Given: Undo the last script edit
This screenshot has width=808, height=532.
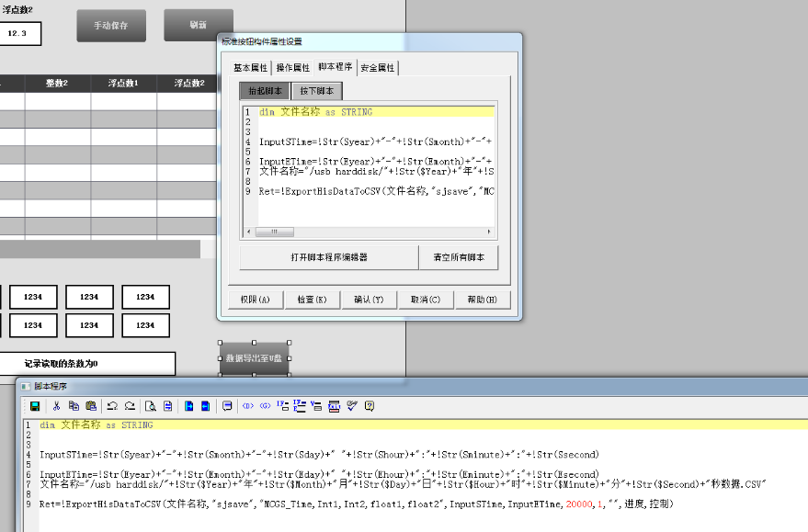Looking at the screenshot, I should click(x=112, y=406).
